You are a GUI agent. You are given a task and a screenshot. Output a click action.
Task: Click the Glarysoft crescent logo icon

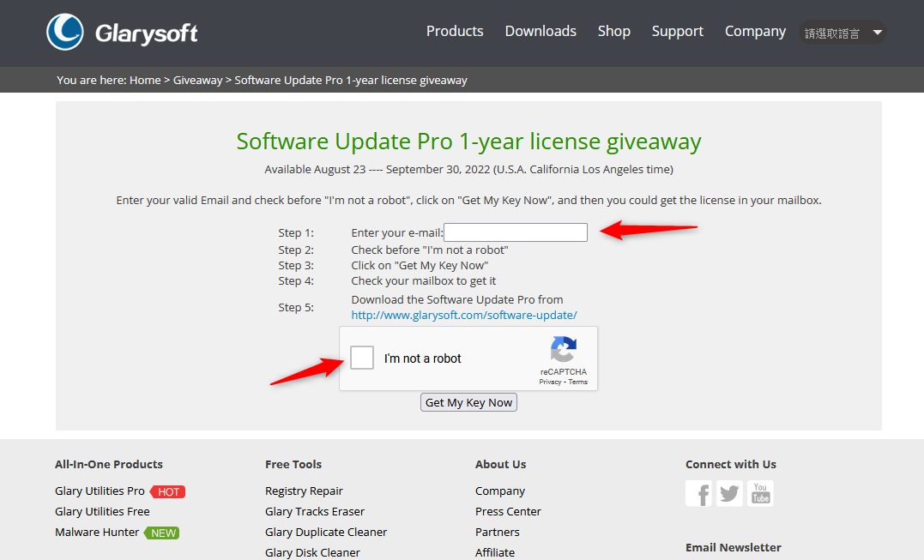[x=65, y=32]
